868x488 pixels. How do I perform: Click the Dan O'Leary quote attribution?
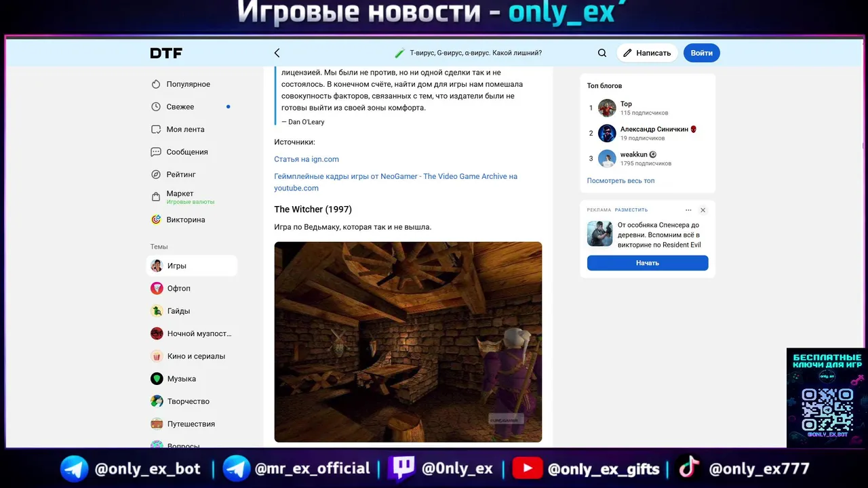coord(303,122)
